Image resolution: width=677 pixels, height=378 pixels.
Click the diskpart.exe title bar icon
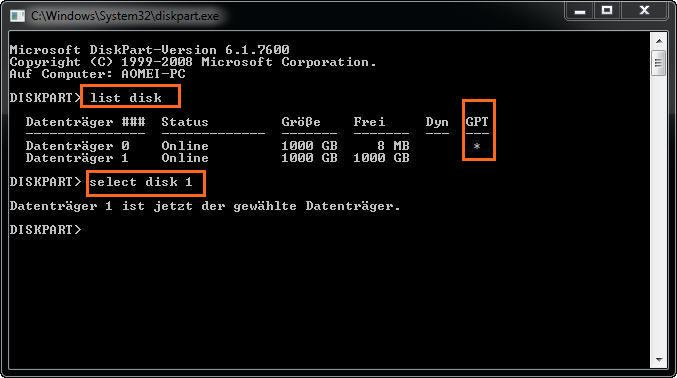[17, 16]
